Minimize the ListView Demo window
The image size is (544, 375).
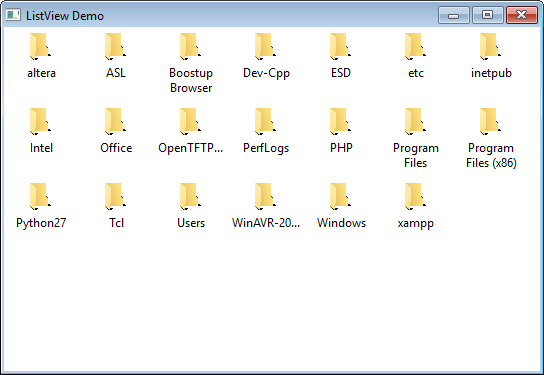453,15
